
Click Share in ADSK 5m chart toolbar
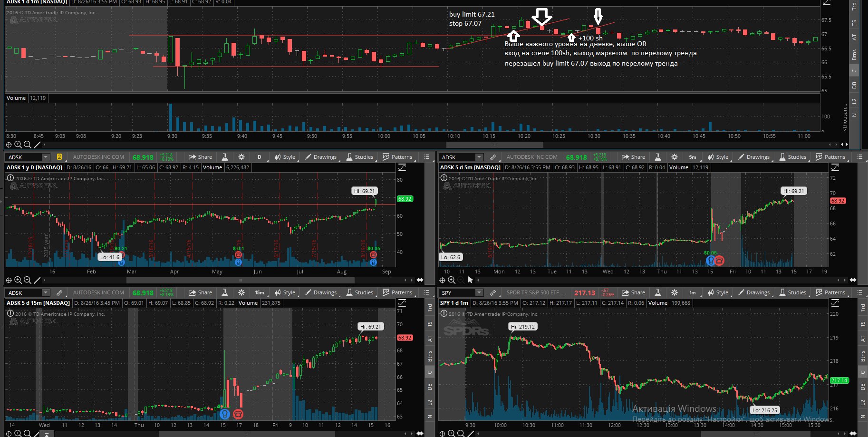click(x=633, y=157)
